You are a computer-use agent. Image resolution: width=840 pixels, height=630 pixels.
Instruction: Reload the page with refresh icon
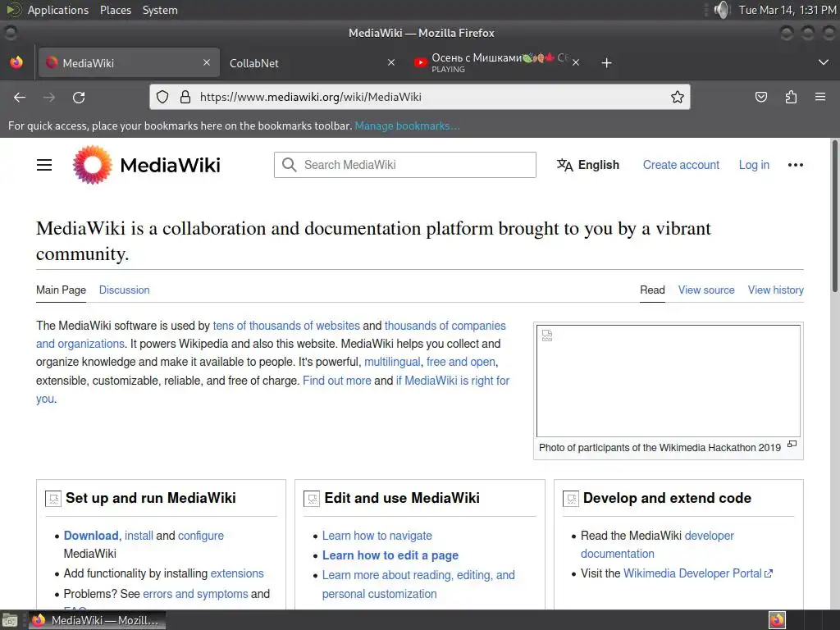pos(79,97)
